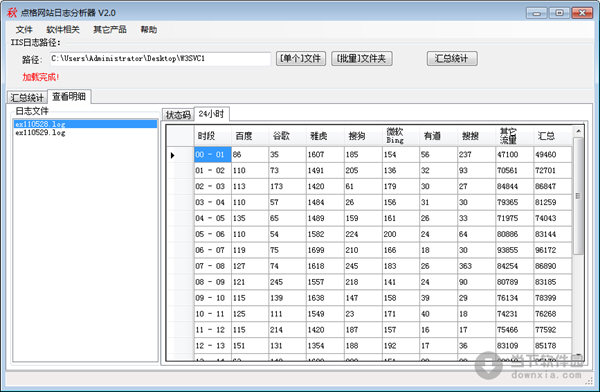
Task: Click the IIS log path input field
Action: (x=160, y=59)
